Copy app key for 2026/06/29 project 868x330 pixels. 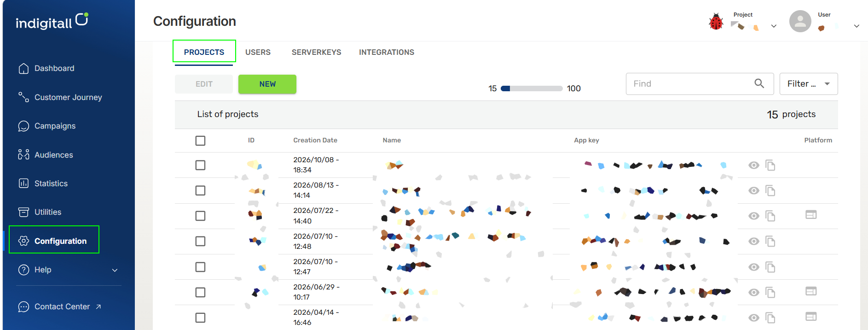pyautogui.click(x=770, y=292)
